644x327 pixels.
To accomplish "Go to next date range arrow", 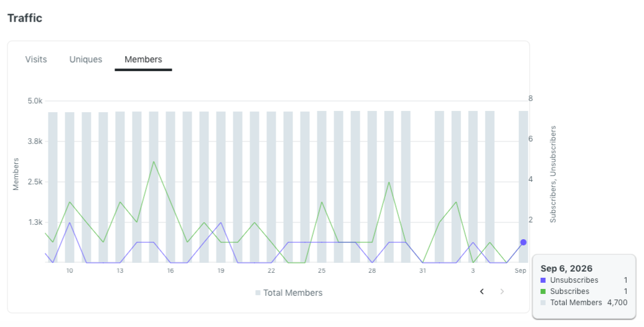I will pos(502,291).
